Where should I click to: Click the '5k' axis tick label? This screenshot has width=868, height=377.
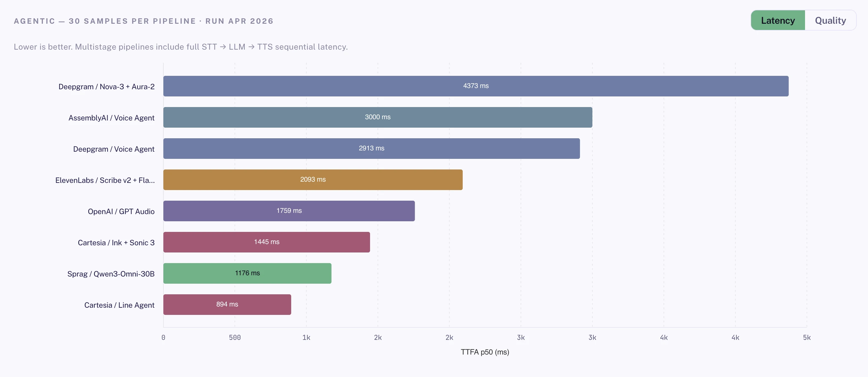[807, 338]
